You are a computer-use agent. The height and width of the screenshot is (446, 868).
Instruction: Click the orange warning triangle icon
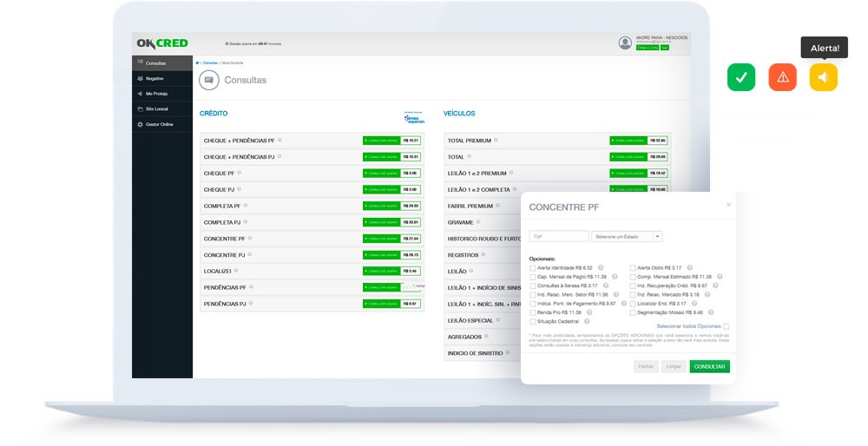(782, 77)
